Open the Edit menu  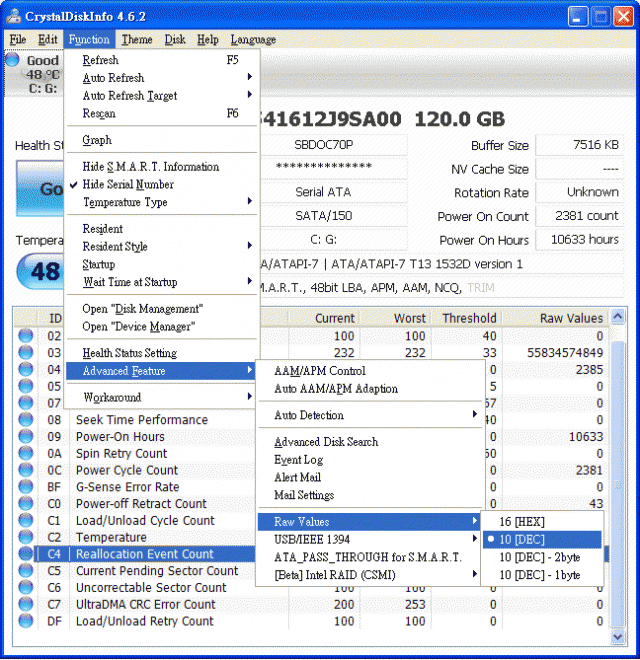tap(48, 40)
